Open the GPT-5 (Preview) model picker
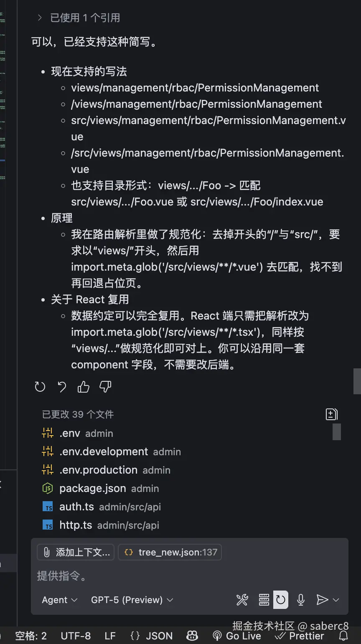 132,600
